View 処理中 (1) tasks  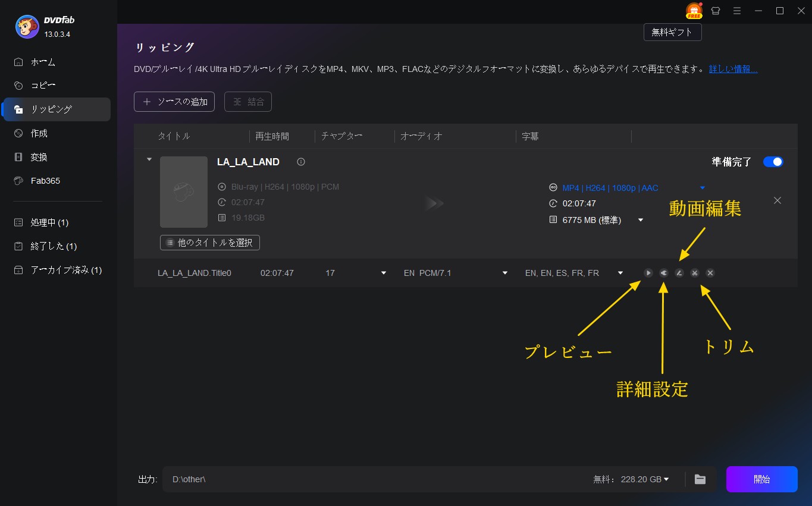(57, 222)
